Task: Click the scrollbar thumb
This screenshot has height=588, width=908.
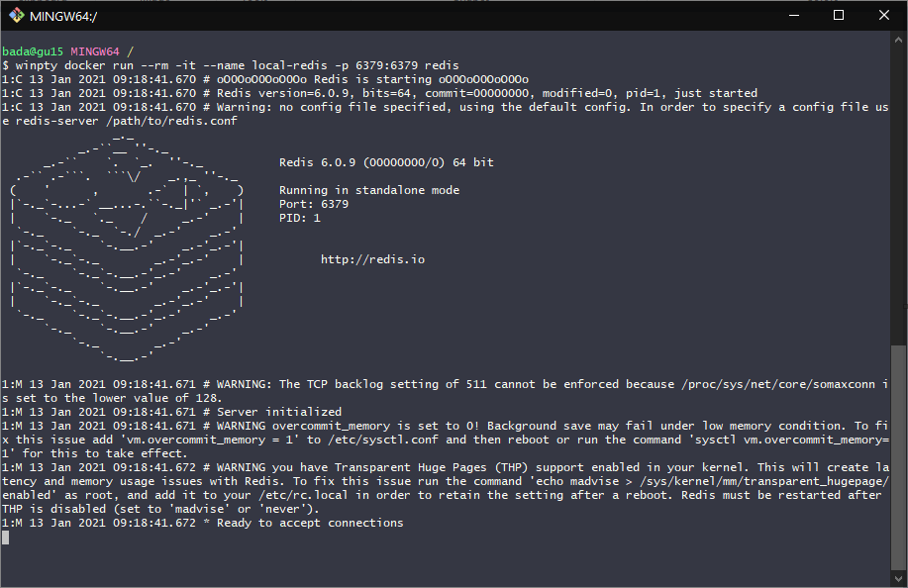Action: pyautogui.click(x=898, y=455)
